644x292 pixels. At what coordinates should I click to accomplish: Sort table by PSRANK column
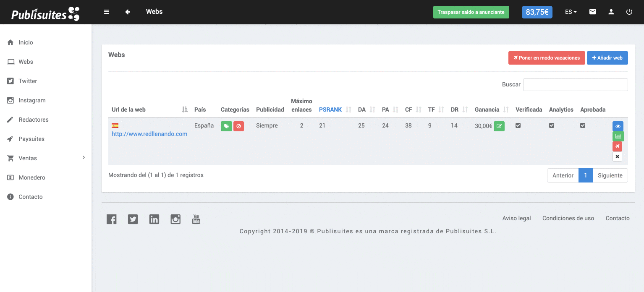(330, 109)
